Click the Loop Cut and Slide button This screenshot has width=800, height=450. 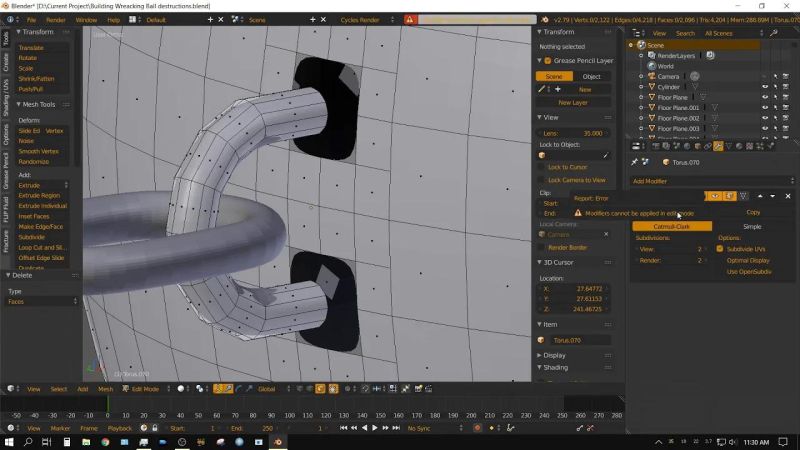click(x=42, y=247)
